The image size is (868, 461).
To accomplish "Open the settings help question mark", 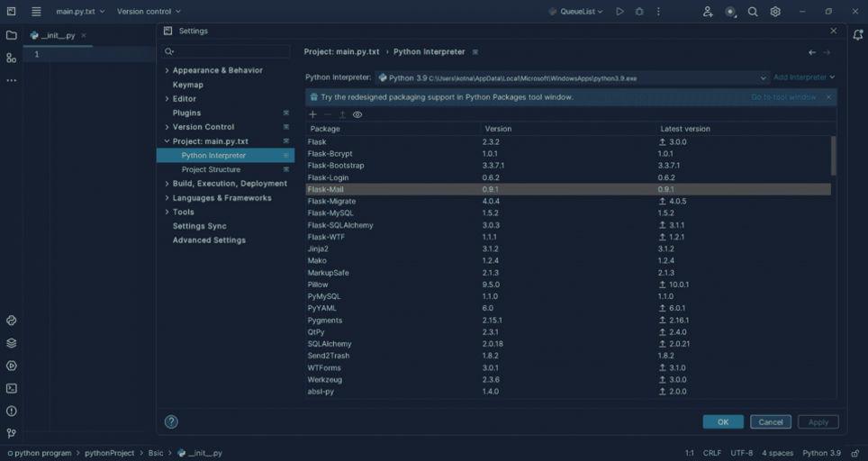I will 171,421.
